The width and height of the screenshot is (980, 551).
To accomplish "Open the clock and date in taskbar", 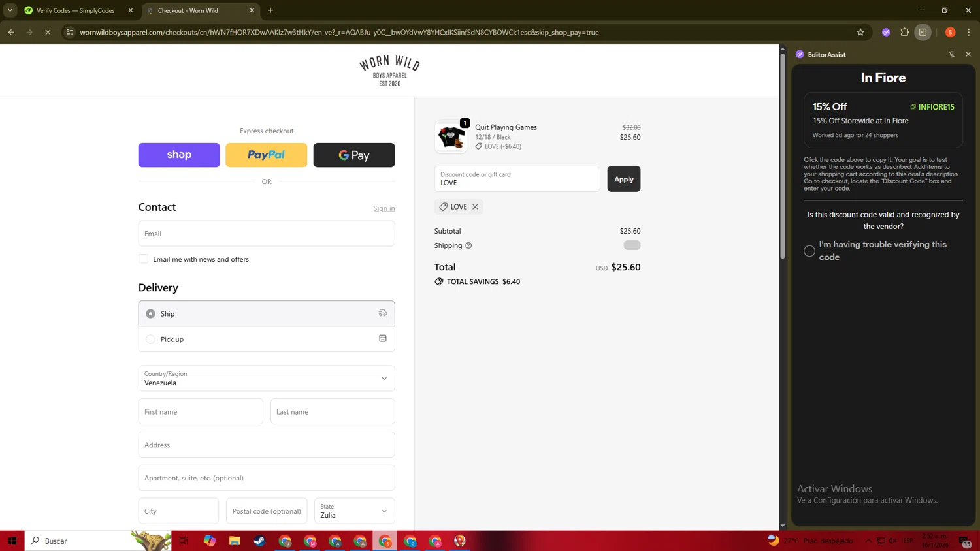I will tap(935, 541).
